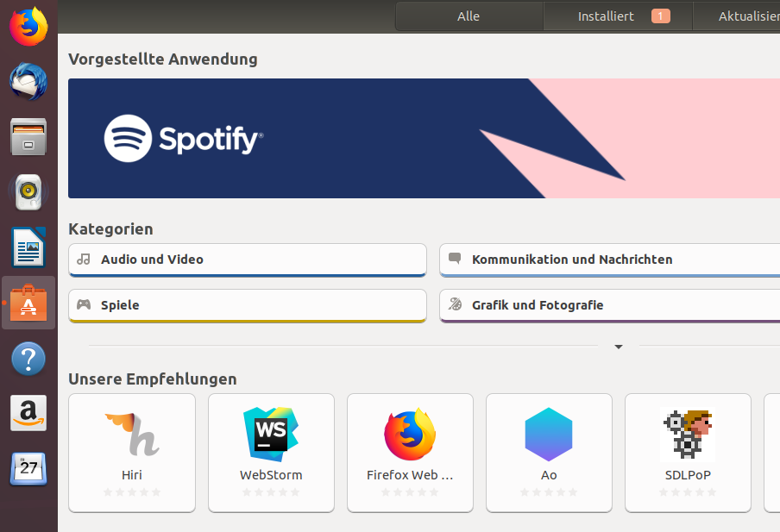The width and height of the screenshot is (780, 532).
Task: Open the Spiele category
Action: click(x=248, y=305)
